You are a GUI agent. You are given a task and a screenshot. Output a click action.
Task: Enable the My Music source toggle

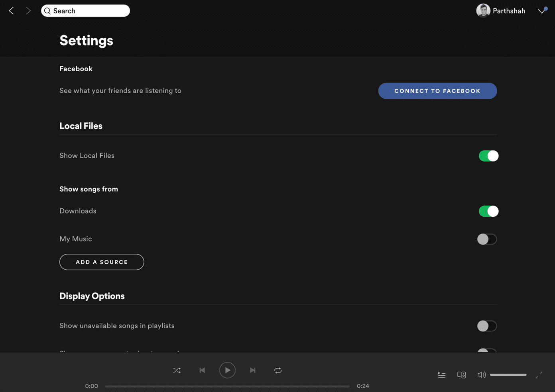487,239
